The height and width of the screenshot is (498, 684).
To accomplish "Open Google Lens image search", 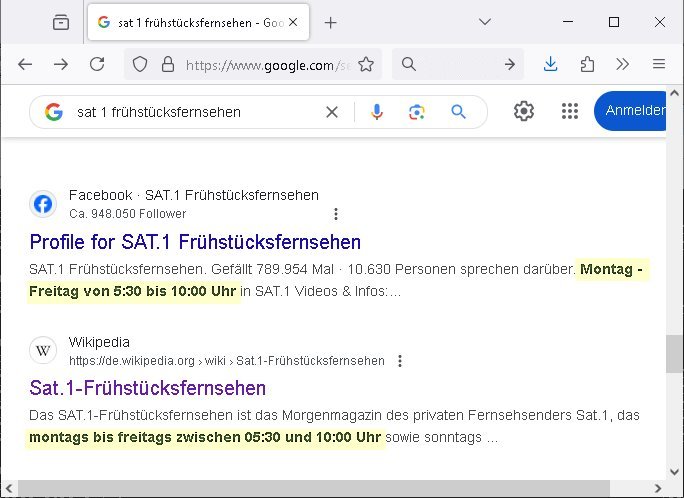I will tap(417, 112).
